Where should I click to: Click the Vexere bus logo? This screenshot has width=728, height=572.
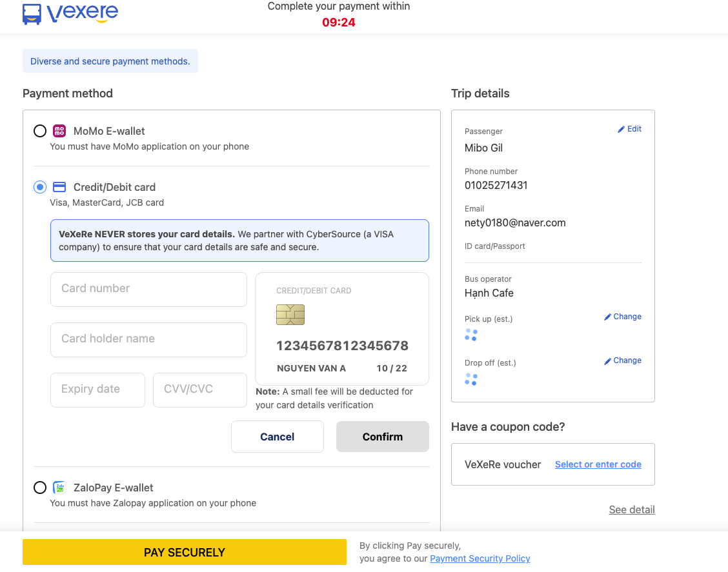click(x=70, y=14)
